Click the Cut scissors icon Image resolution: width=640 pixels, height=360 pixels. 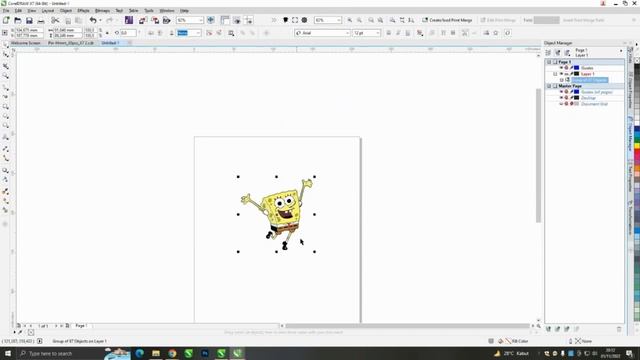[x=55, y=20]
